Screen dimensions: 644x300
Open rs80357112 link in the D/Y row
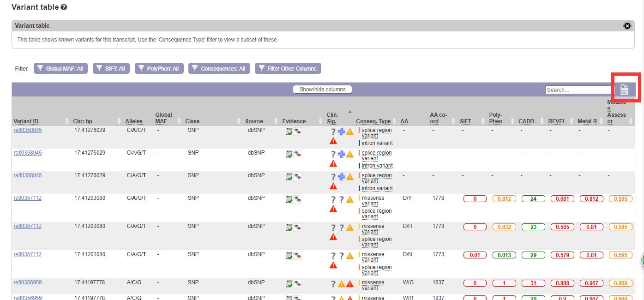tap(28, 198)
